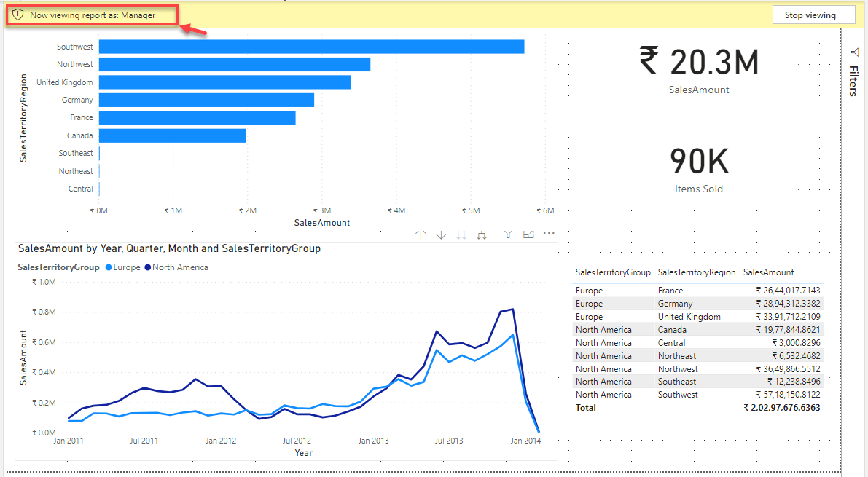Click the visual filter funnel icon

[509, 235]
